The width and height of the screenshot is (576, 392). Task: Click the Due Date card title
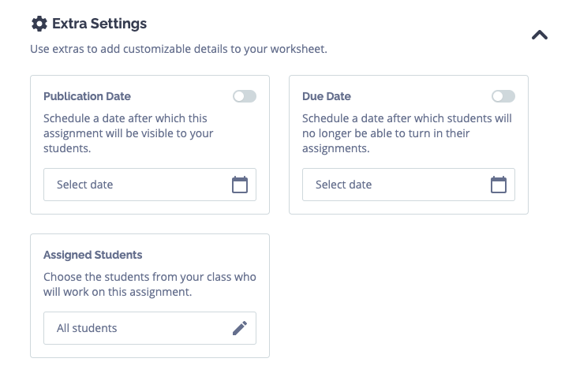[x=327, y=96]
